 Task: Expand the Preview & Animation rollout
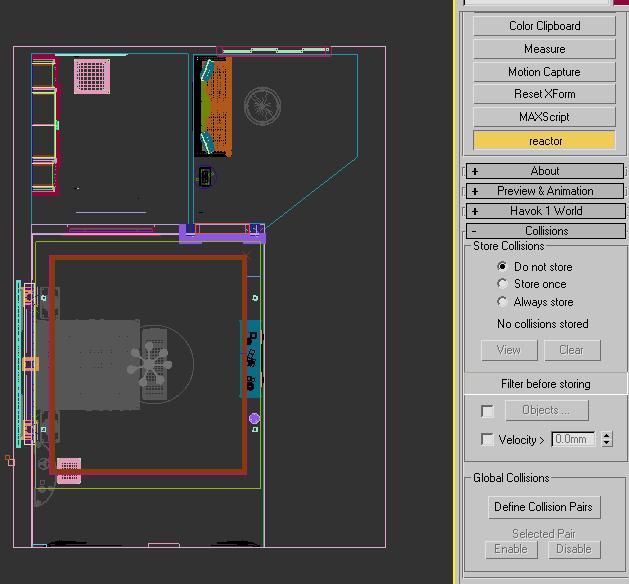[544, 191]
